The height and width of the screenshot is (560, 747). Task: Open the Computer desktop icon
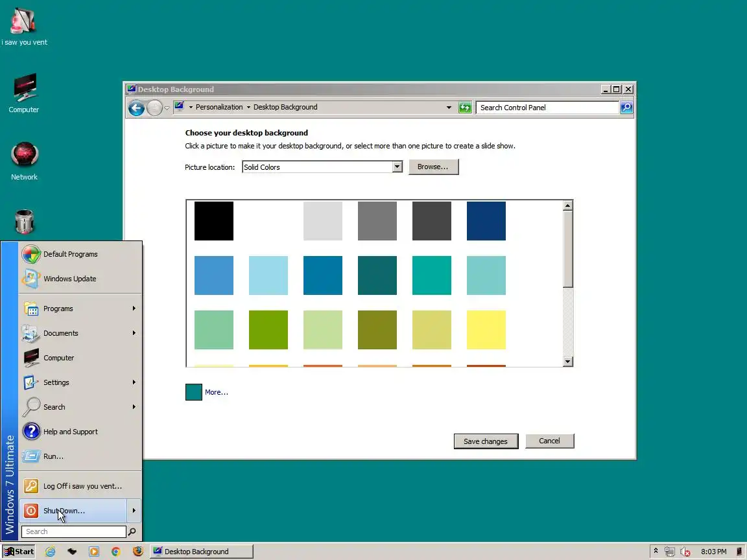point(23,93)
